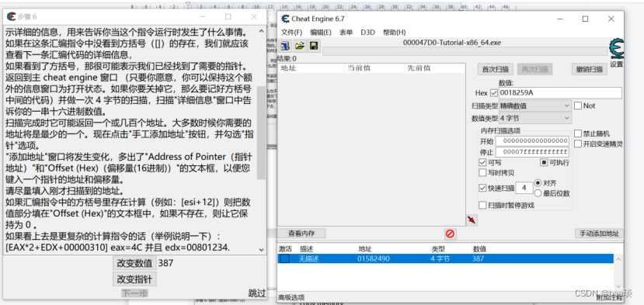Click the 高级选项 label at bottom
The width and height of the screenshot is (644, 305).
(291, 297)
